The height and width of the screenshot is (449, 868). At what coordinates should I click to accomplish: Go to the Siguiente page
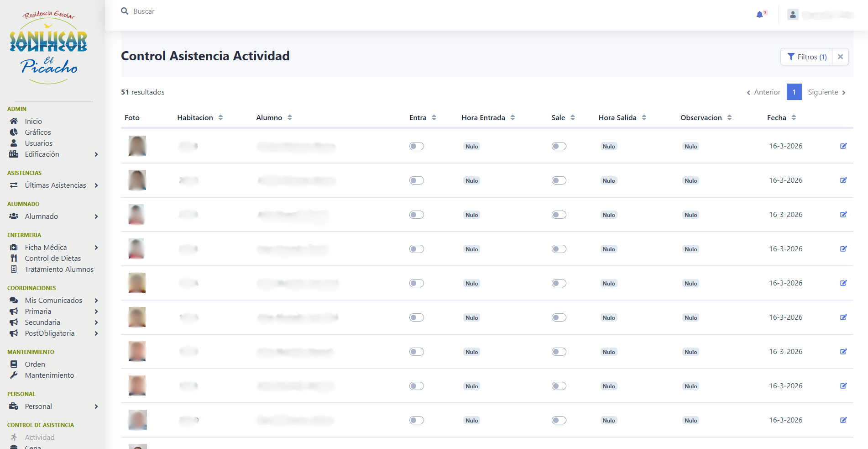point(826,92)
